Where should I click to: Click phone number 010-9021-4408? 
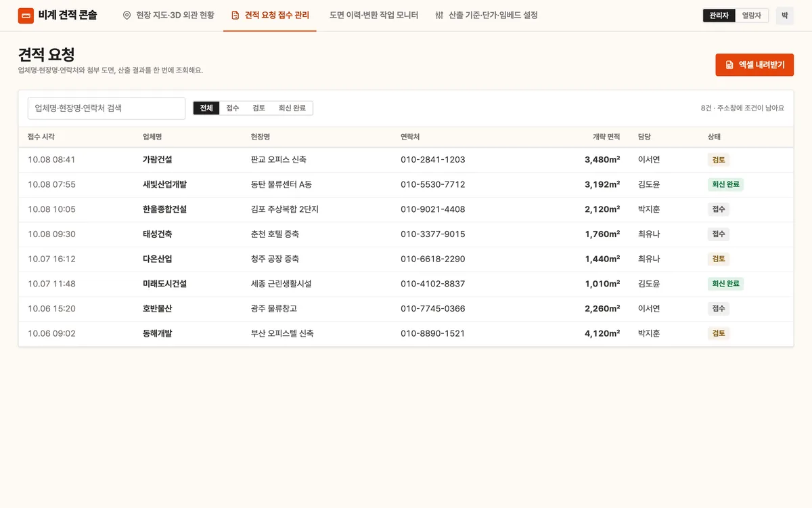433,209
